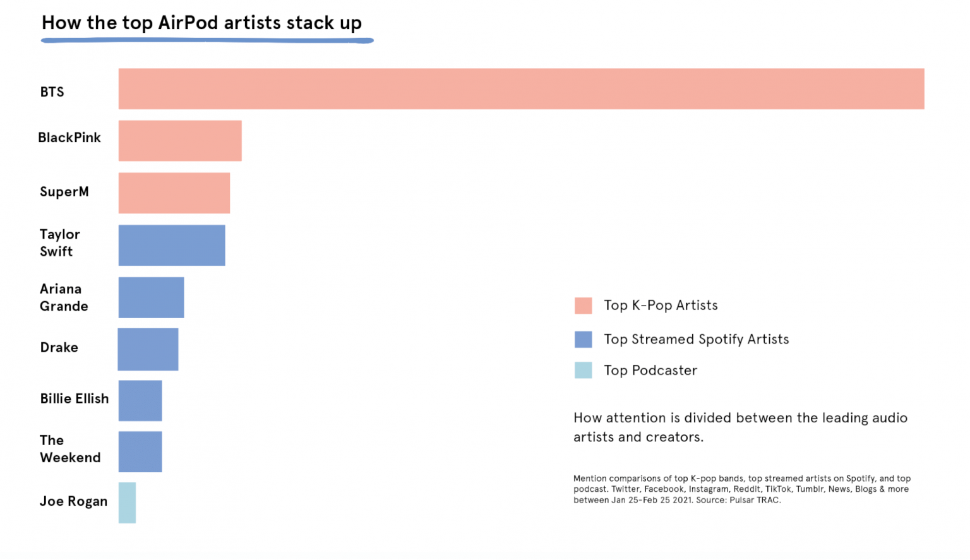Click the Top Podcaster legend color swatch
This screenshot has height=560, width=970.
[x=583, y=370]
